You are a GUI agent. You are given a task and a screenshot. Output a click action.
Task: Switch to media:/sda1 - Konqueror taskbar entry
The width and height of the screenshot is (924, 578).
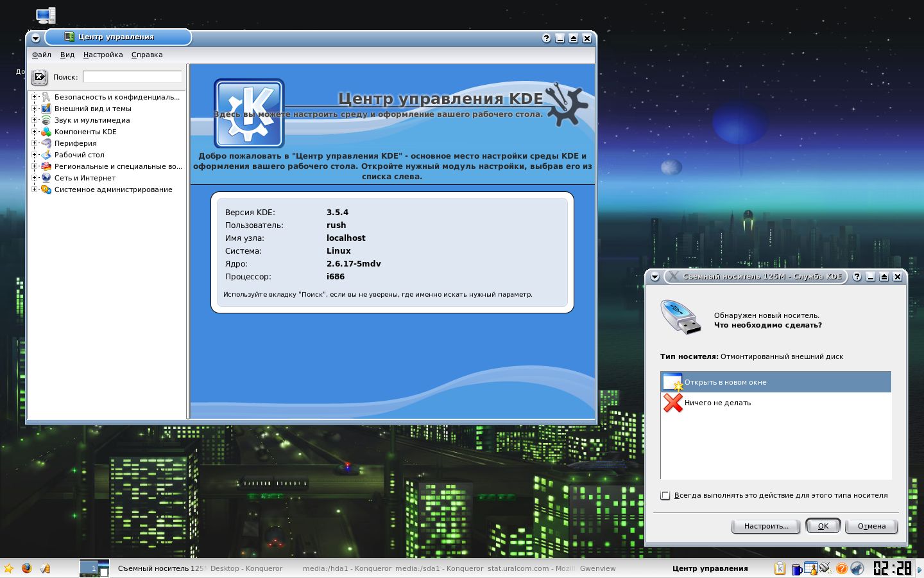[x=440, y=568]
